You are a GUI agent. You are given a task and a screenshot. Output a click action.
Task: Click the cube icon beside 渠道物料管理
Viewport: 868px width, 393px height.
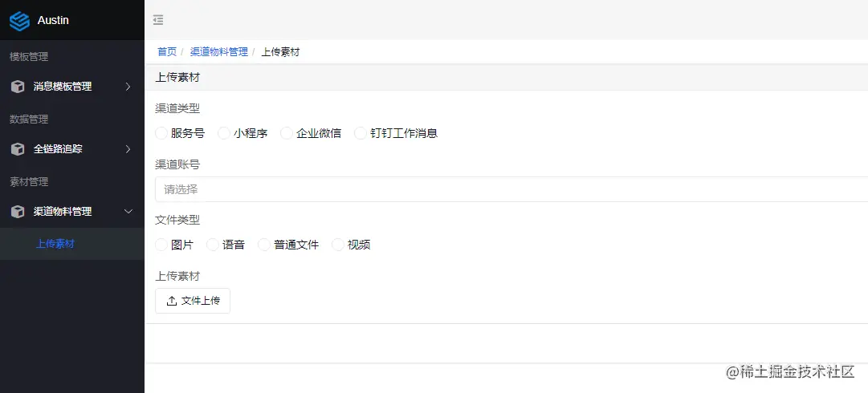pos(18,212)
